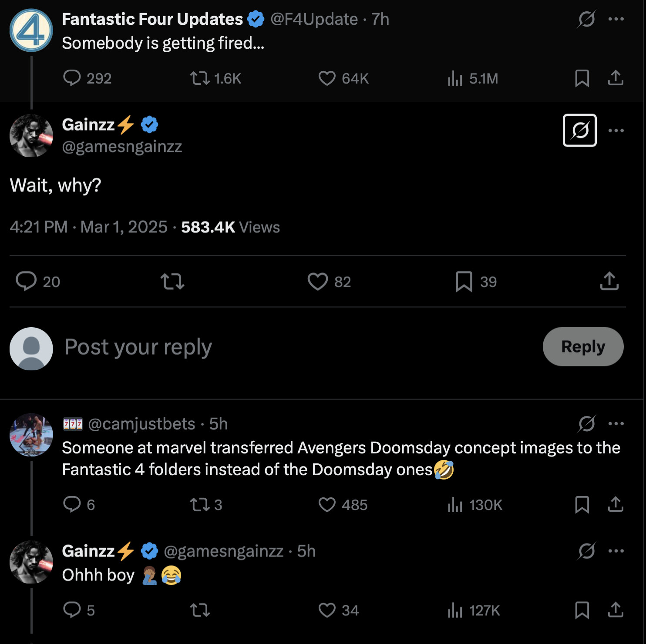Image resolution: width=646 pixels, height=644 pixels.
Task: Bookmark the main Gainzz post
Action: 464,282
